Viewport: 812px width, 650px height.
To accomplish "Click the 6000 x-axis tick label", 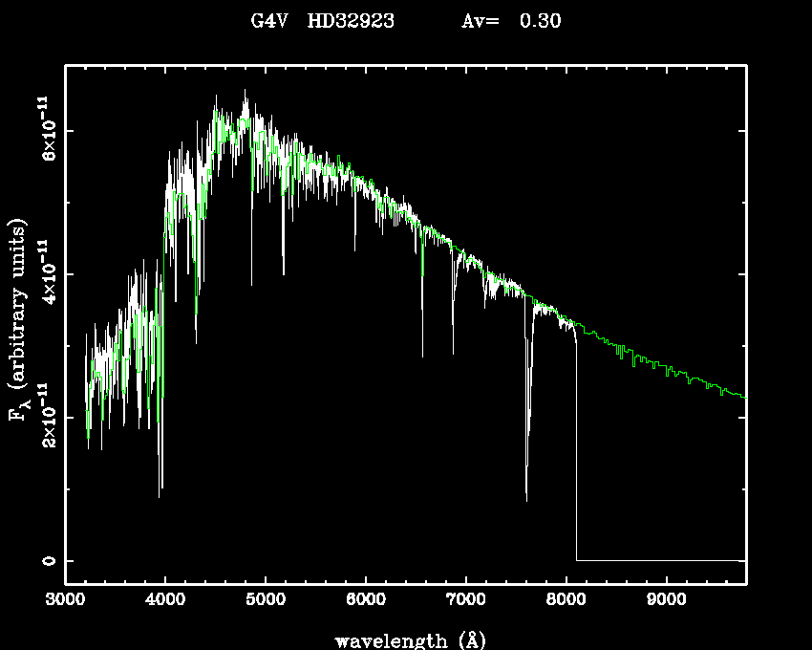I will point(366,600).
